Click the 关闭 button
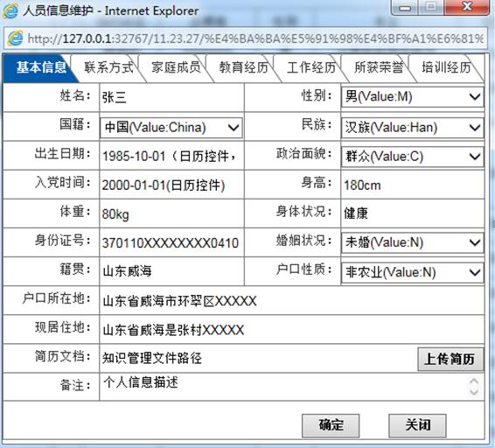 417,425
